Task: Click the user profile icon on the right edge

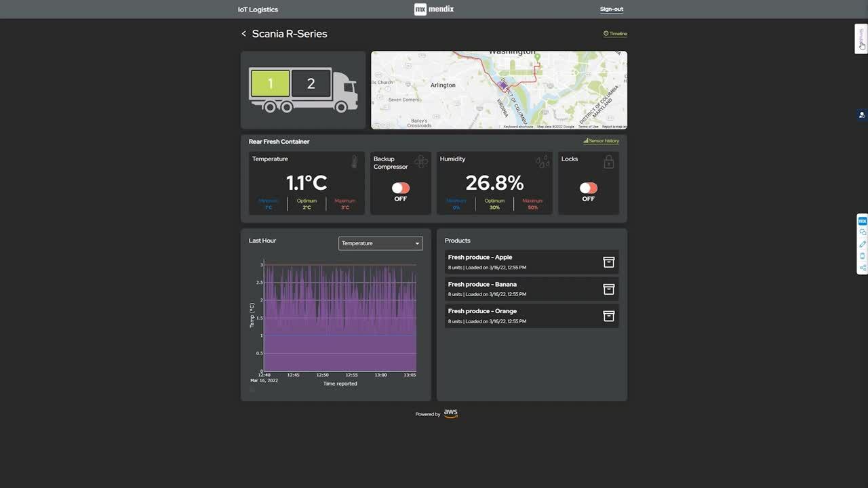Action: 862,115
